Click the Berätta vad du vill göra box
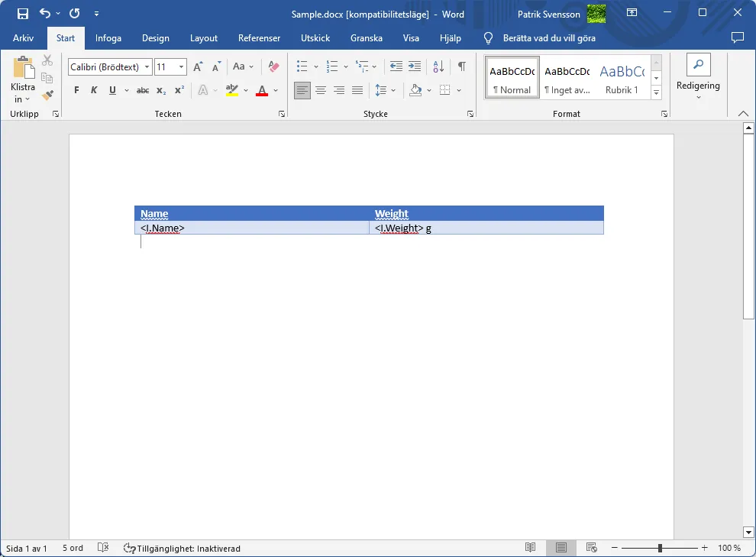This screenshot has height=557, width=756. (x=549, y=38)
